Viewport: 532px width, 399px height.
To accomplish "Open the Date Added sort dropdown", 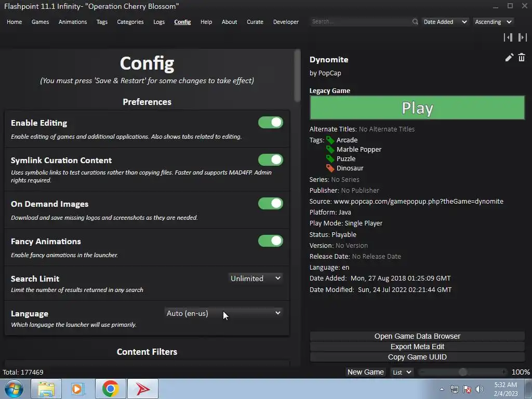I will coord(445,22).
